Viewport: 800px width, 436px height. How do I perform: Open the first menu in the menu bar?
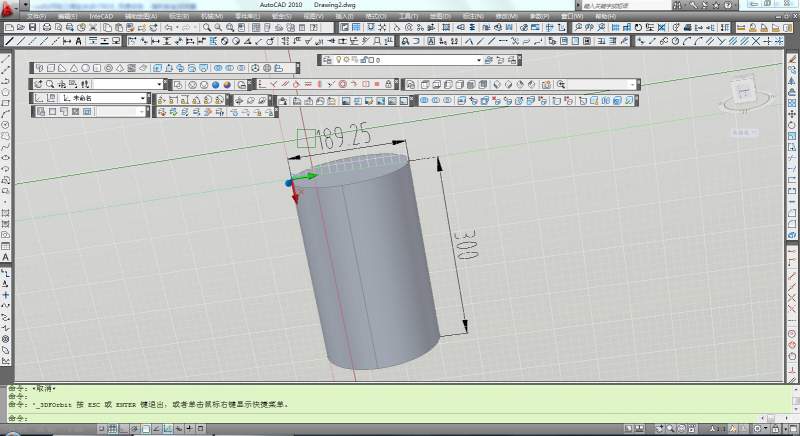click(37, 17)
